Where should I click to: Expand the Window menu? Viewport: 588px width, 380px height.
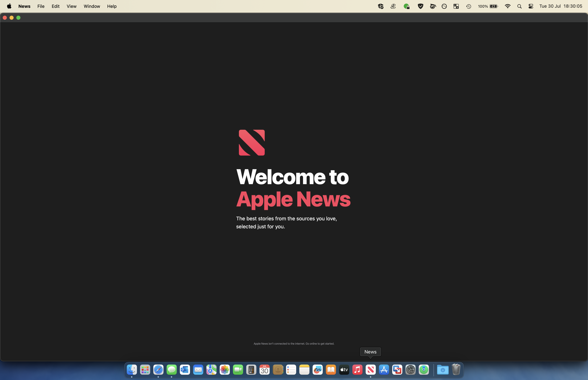coord(92,6)
